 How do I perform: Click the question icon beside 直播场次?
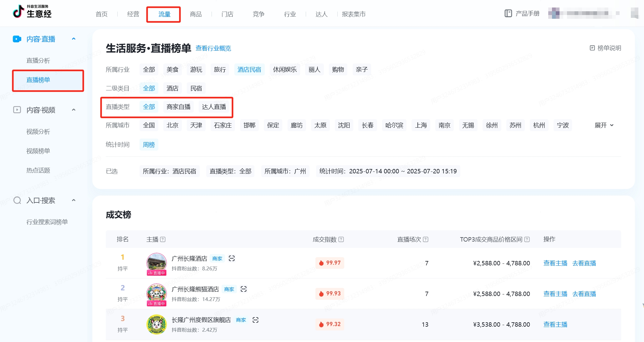click(426, 239)
